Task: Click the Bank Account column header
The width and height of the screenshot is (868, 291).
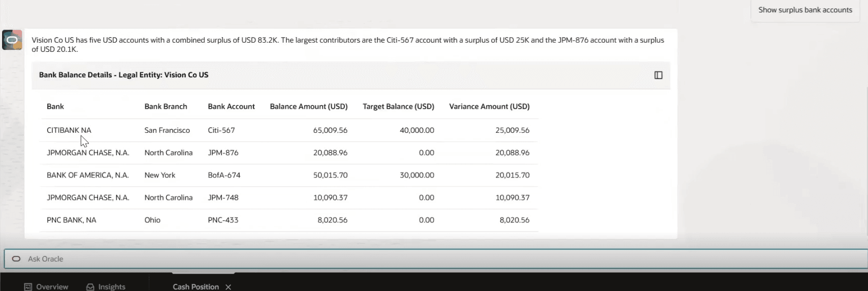Action: point(231,106)
